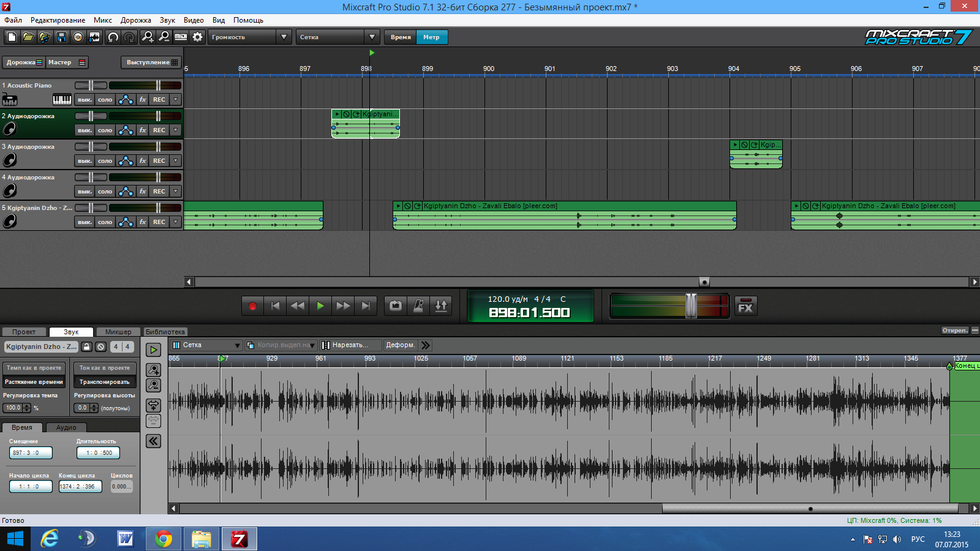This screenshot has width=980, height=551.
Task: Click the mix down to audio file icon
Action: coord(94,37)
